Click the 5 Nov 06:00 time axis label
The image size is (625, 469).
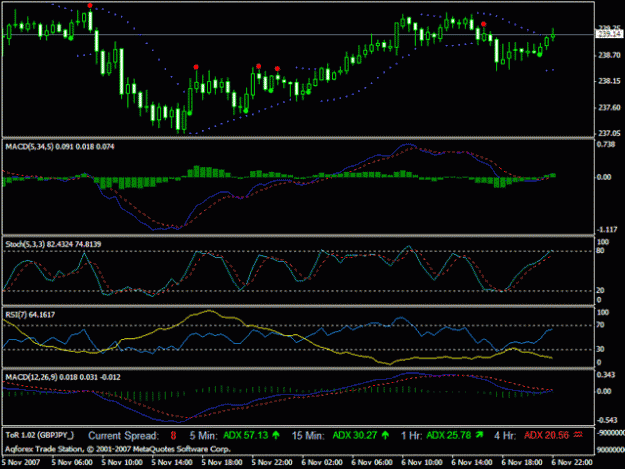(72, 462)
